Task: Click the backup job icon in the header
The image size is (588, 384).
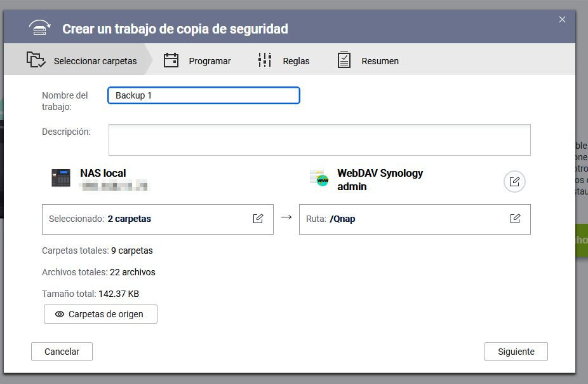Action: pyautogui.click(x=39, y=28)
